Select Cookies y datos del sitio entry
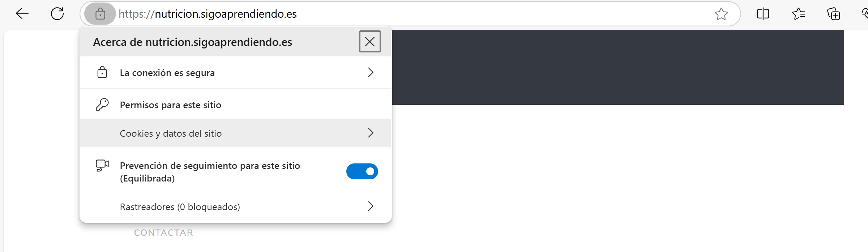Screen dimensions: 868x252 tap(235, 133)
